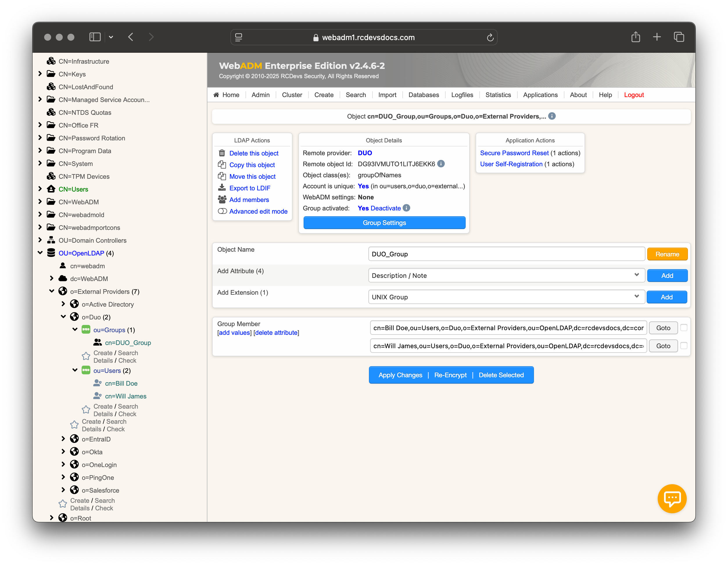Expand the CN=Keys node
The height and width of the screenshot is (565, 728).
click(x=40, y=74)
